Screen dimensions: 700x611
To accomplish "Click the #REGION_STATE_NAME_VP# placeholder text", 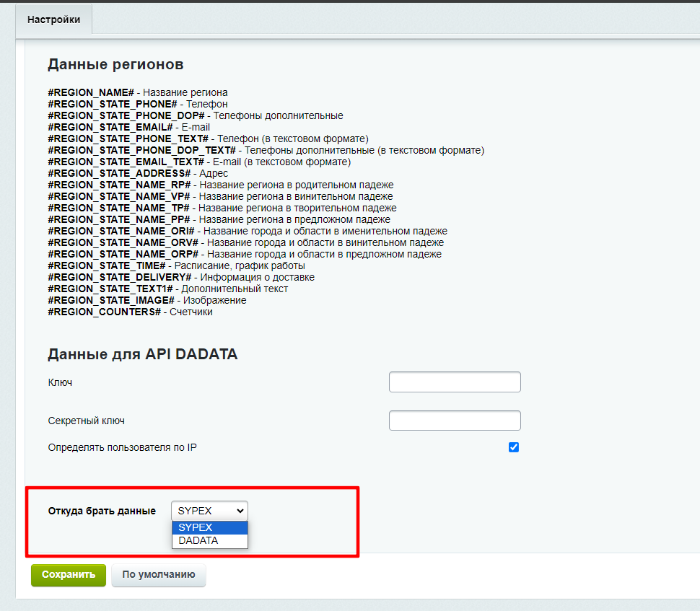I will point(119,196).
